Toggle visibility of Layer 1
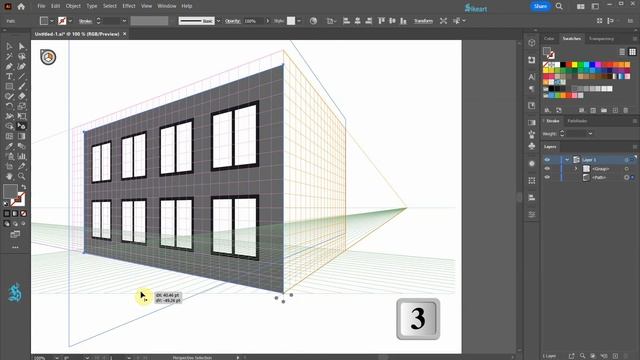 coord(547,160)
